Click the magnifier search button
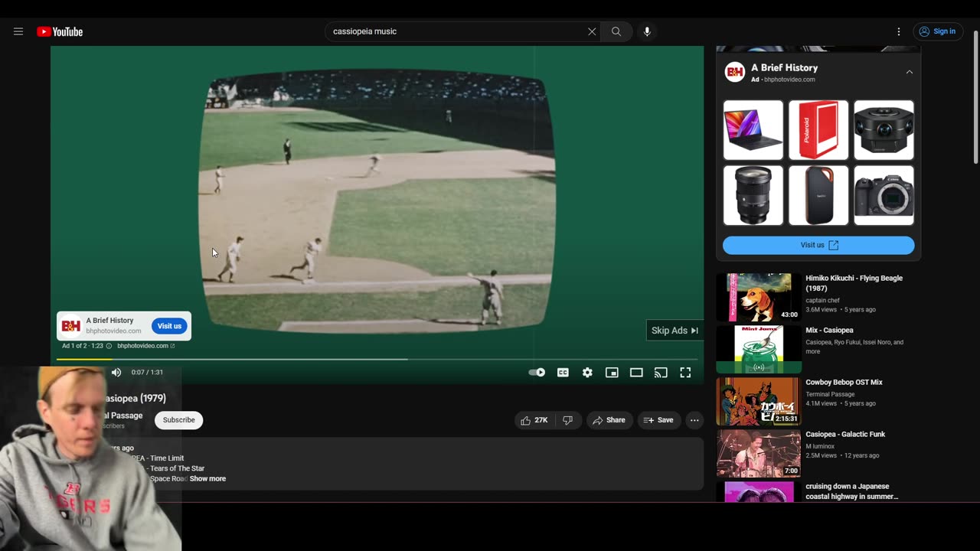The image size is (980, 551). tap(616, 31)
